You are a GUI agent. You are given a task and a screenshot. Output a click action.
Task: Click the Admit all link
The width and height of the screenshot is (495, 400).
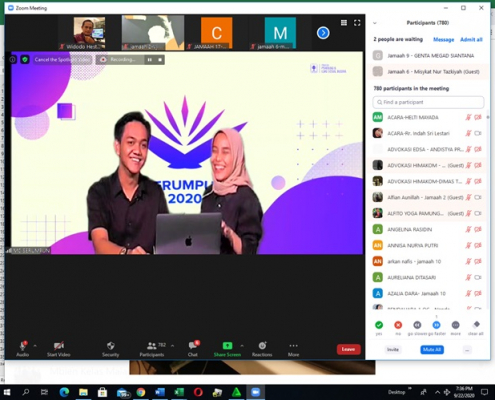[x=471, y=39]
